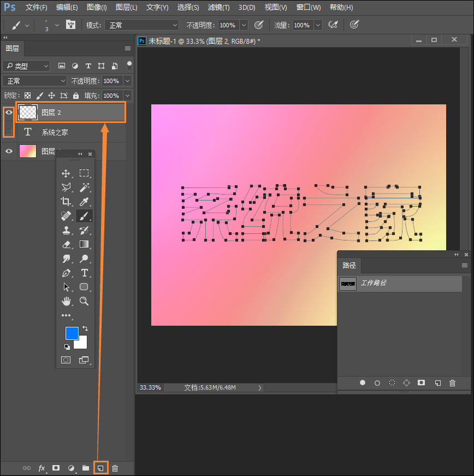Toggle the brush settings panel
The width and height of the screenshot is (474, 476).
tap(70, 25)
